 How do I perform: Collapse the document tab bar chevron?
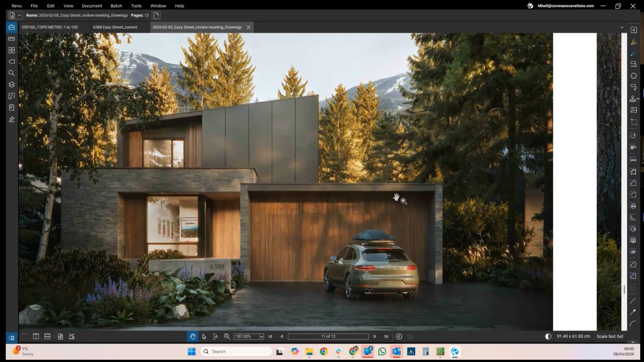pos(622,27)
